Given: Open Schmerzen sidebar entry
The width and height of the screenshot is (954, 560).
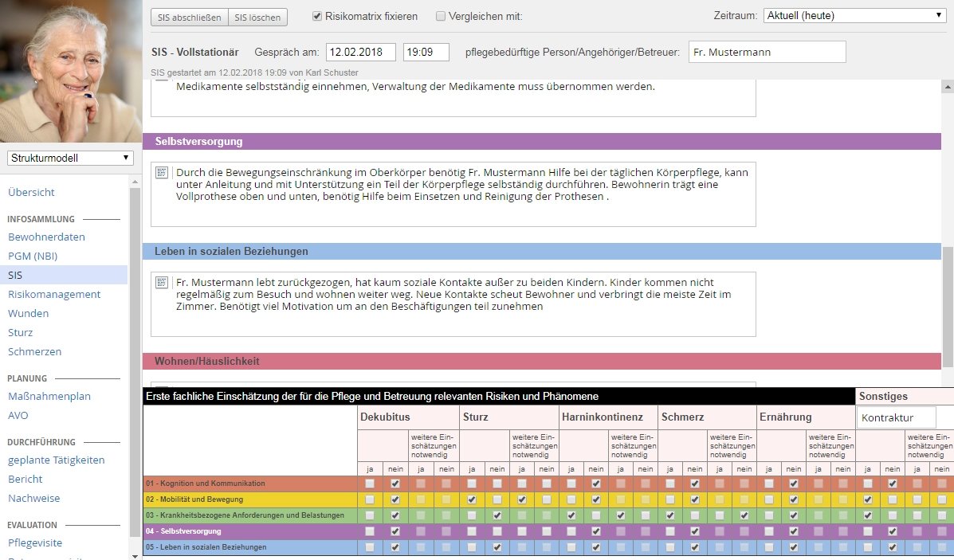Looking at the screenshot, I should 35,351.
